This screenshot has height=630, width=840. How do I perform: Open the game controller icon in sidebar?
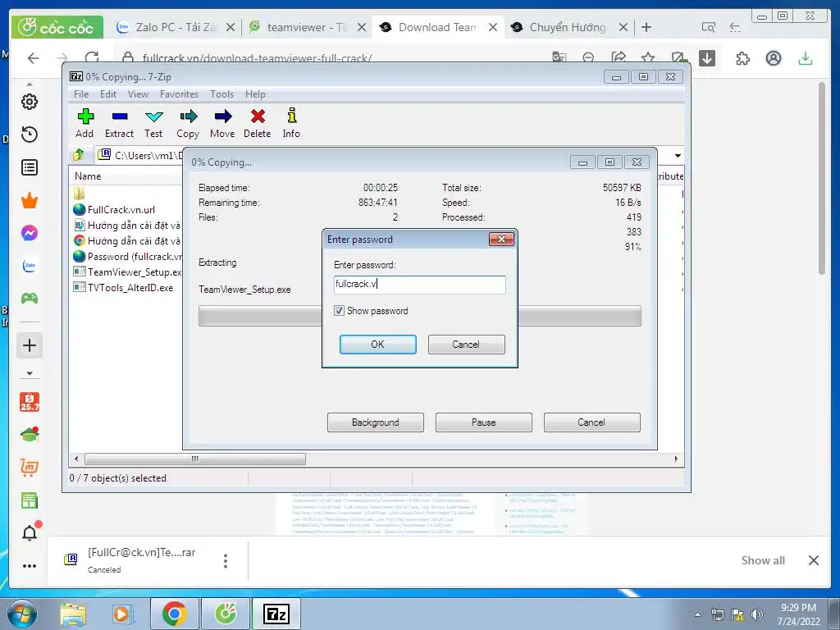30,299
